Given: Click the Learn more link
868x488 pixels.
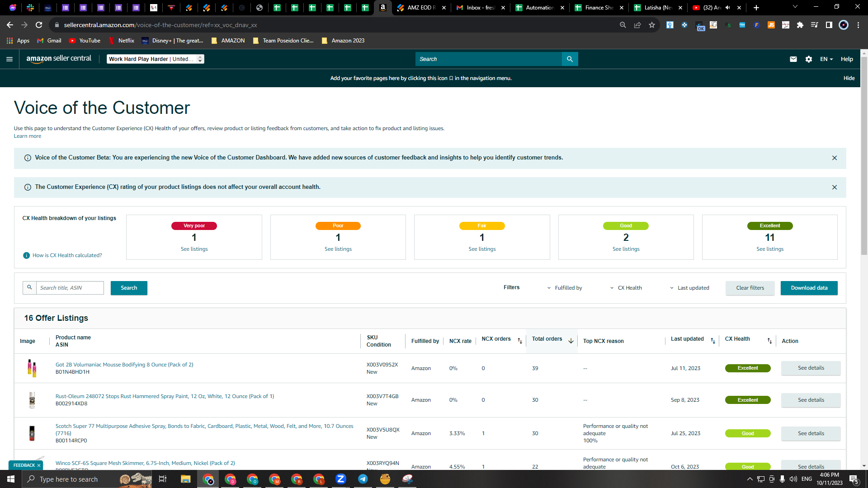Looking at the screenshot, I should pyautogui.click(x=28, y=136).
